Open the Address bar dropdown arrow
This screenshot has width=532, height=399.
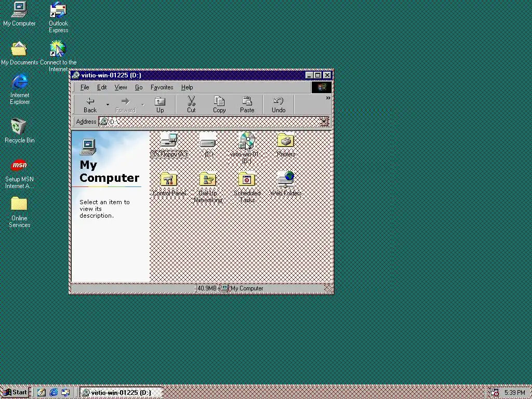325,122
